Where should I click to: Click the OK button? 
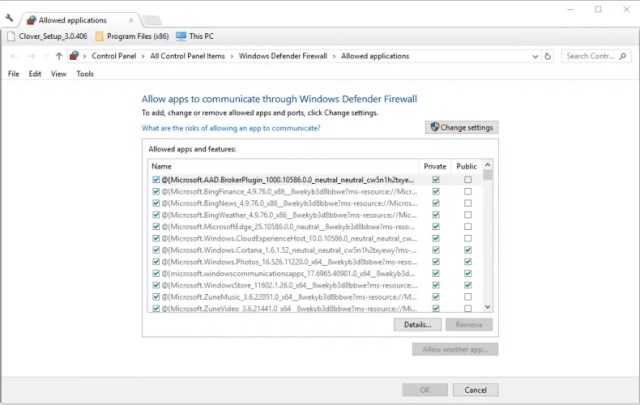click(425, 390)
